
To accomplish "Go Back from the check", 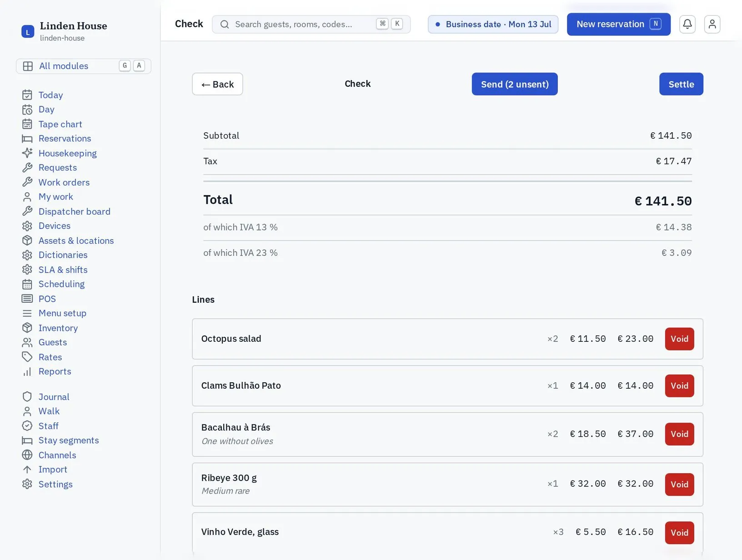I will coord(217,84).
